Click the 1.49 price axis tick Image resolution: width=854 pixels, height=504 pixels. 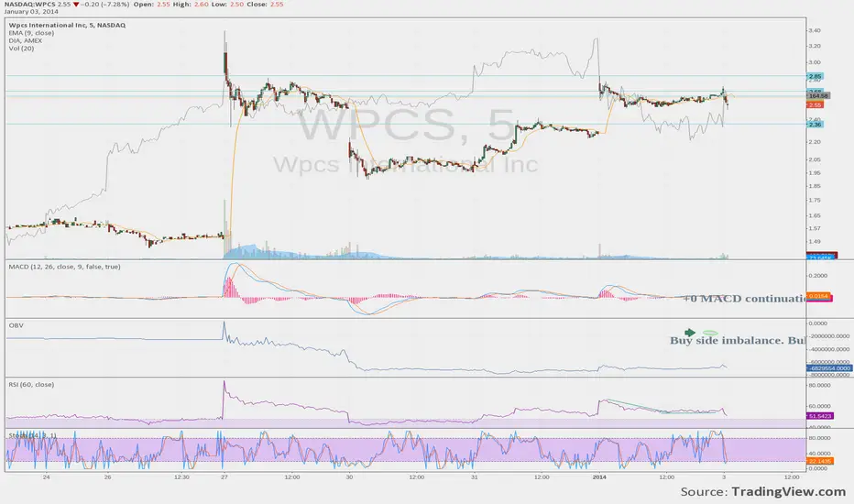click(x=815, y=241)
